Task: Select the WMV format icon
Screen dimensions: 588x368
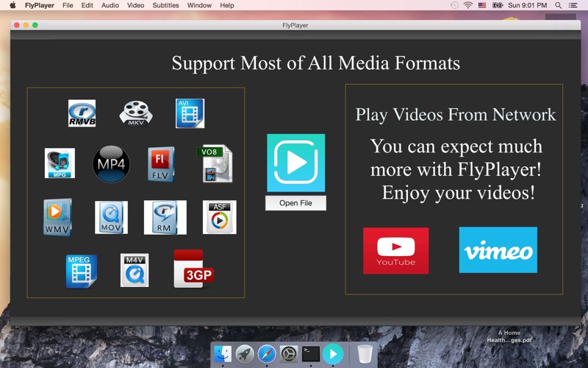Action: 57,217
